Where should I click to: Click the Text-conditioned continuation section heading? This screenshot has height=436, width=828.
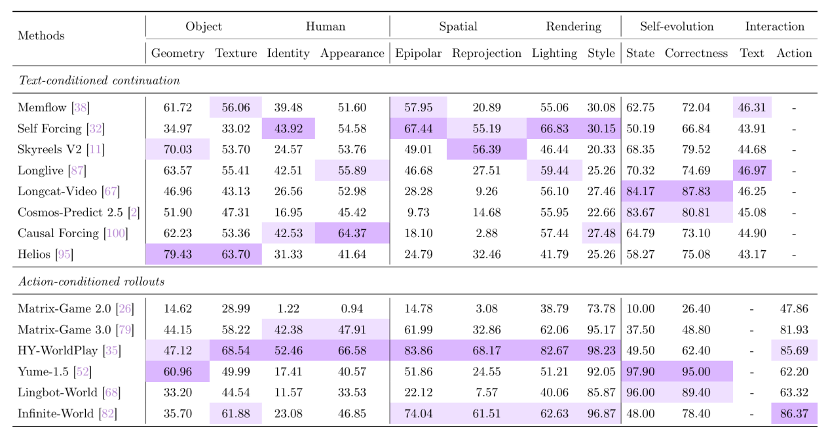click(99, 80)
